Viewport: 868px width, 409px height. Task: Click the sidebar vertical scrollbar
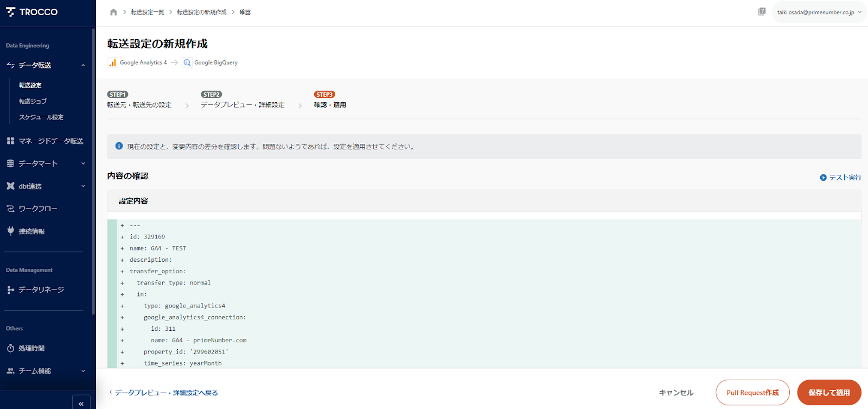pyautogui.click(x=93, y=171)
